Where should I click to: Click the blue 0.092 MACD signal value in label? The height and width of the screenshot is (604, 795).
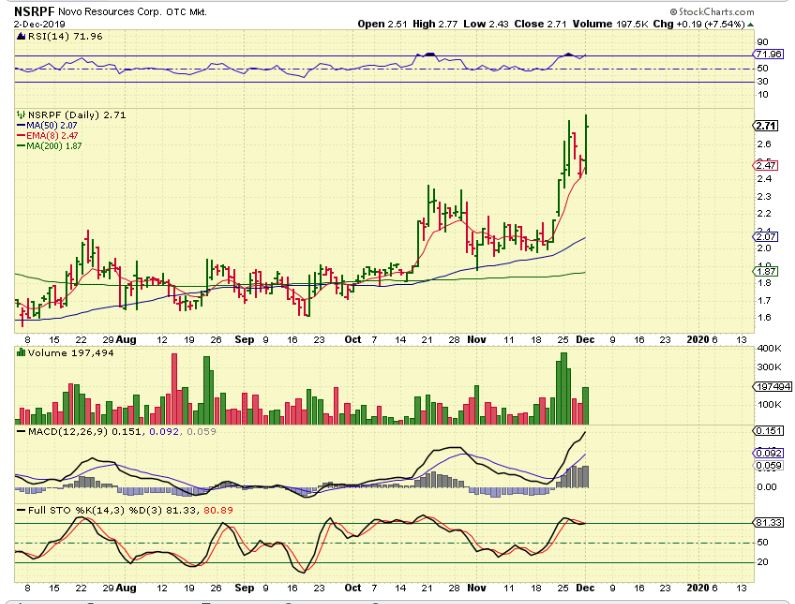pyautogui.click(x=164, y=432)
